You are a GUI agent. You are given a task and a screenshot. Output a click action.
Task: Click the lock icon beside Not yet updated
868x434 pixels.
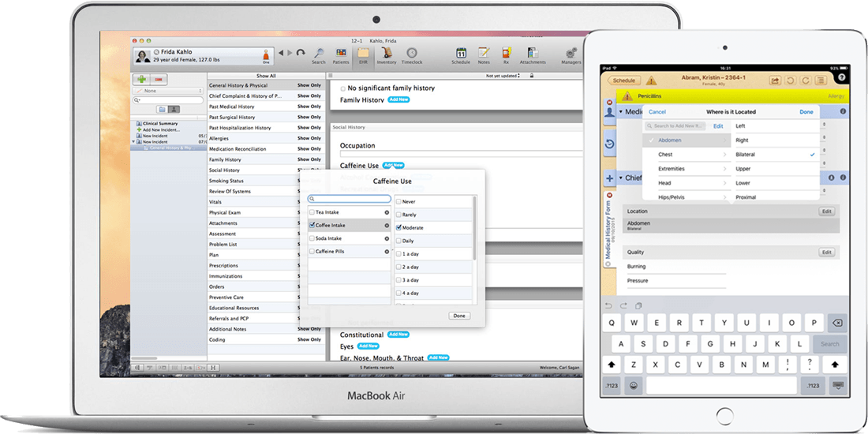(532, 76)
